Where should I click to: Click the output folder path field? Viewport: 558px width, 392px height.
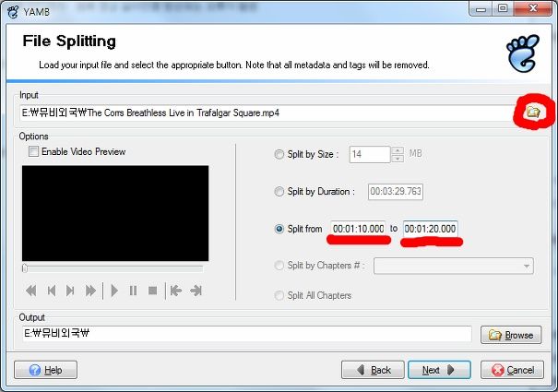247,334
